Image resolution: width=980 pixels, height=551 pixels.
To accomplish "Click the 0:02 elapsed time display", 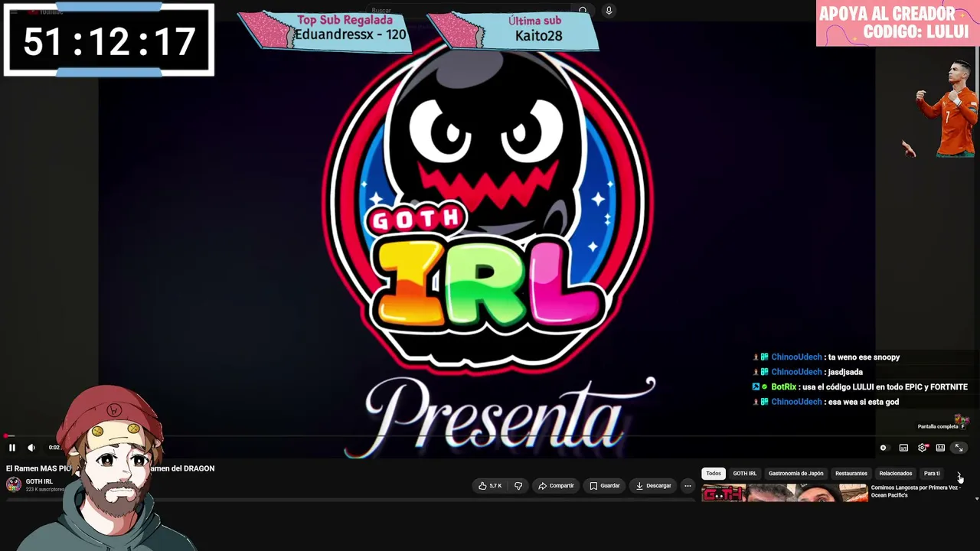I will coord(54,448).
